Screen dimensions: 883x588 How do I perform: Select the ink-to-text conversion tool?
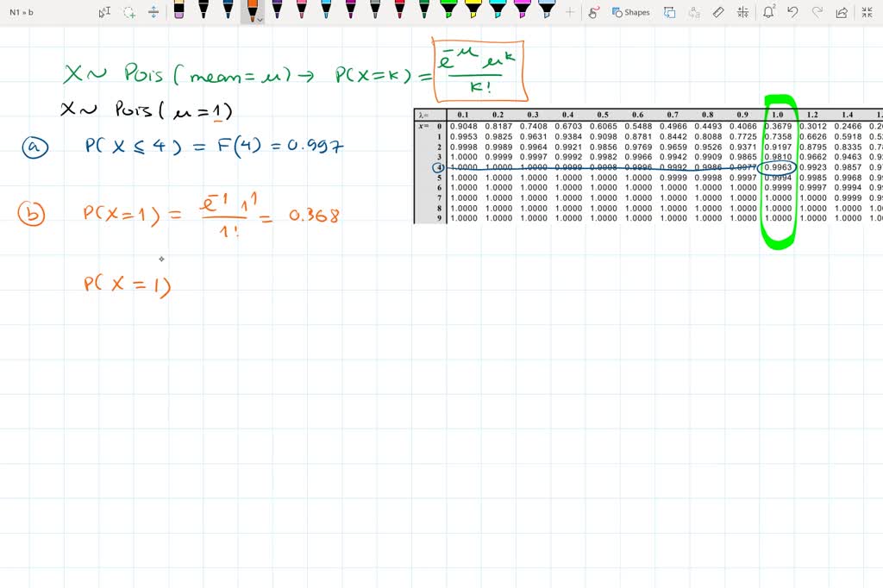pyautogui.click(x=694, y=12)
